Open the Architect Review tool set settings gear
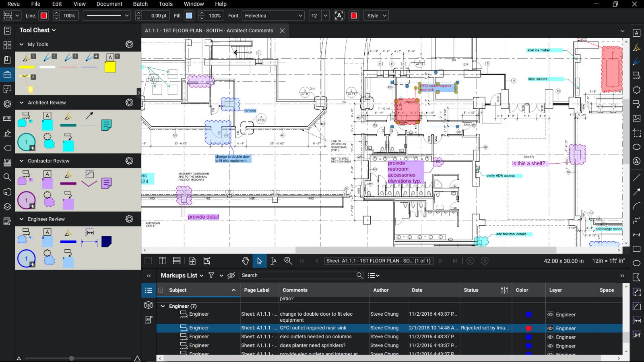 coord(129,103)
